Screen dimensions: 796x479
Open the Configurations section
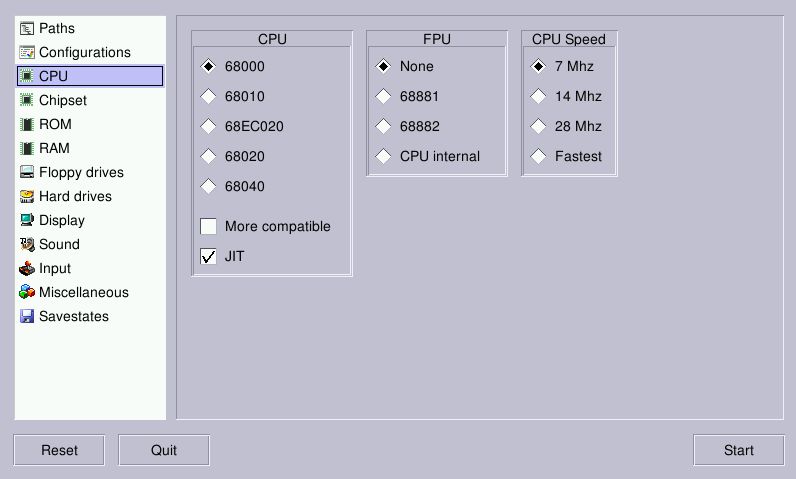point(84,52)
